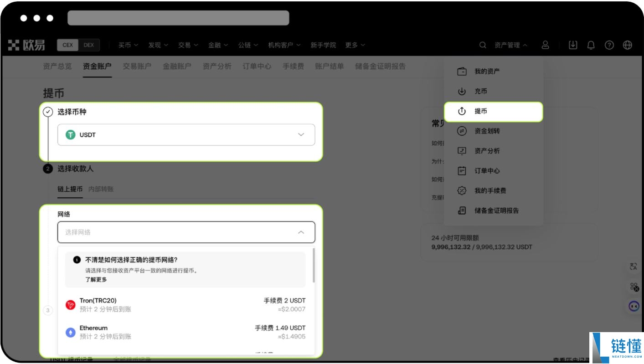Viewport: 644px width, 364px height.
Task: Expand the 买币 menu
Action: tap(129, 45)
